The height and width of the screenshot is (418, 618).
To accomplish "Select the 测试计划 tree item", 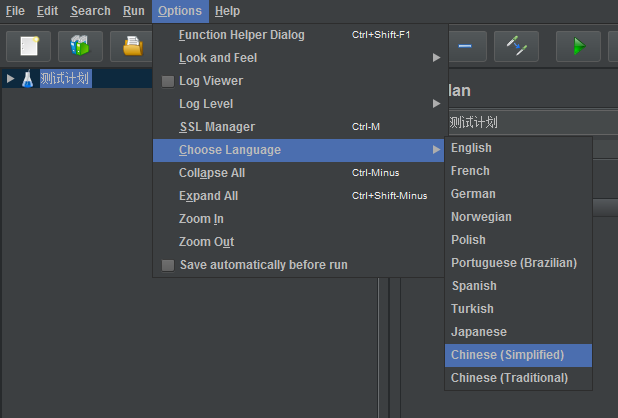I will [x=65, y=78].
